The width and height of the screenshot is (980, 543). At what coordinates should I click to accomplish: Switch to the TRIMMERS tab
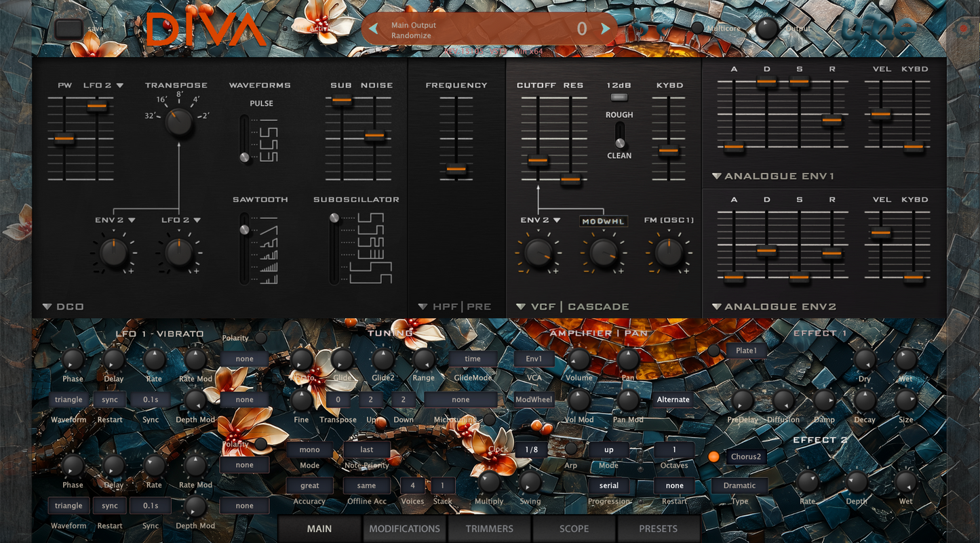pos(490,529)
